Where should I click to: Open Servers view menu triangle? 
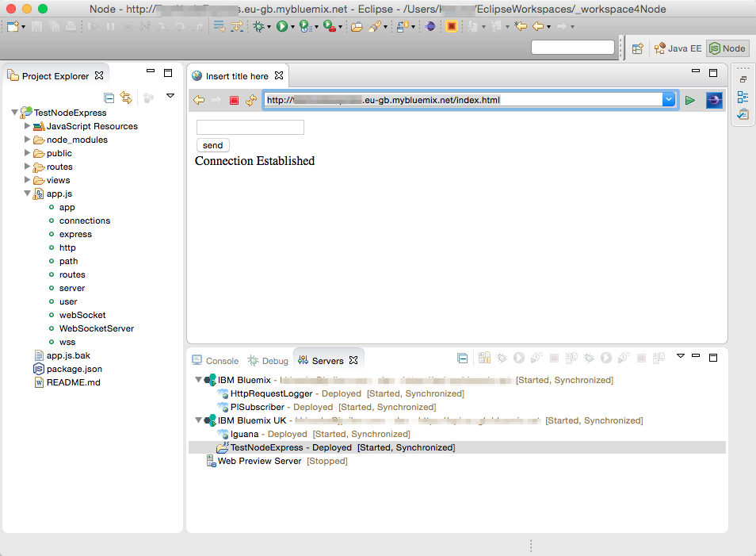coord(681,355)
